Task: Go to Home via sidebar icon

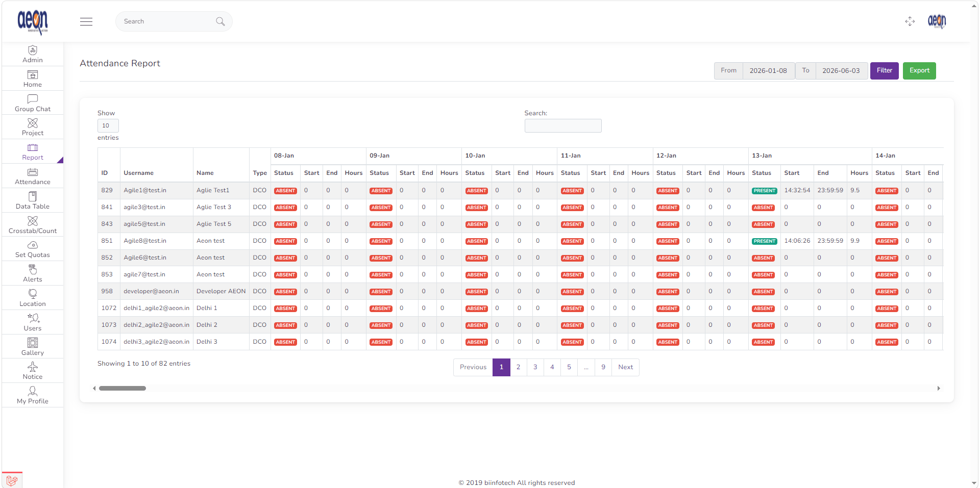Action: (x=33, y=74)
